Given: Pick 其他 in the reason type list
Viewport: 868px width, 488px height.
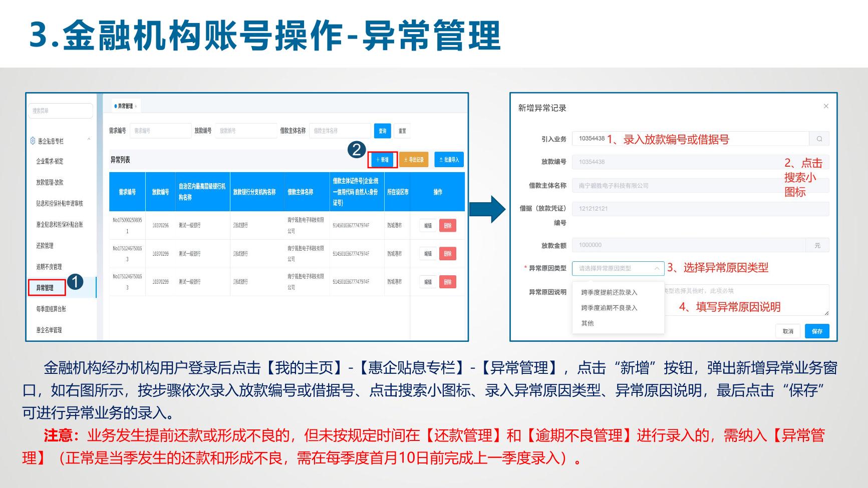Looking at the screenshot, I should tap(588, 323).
